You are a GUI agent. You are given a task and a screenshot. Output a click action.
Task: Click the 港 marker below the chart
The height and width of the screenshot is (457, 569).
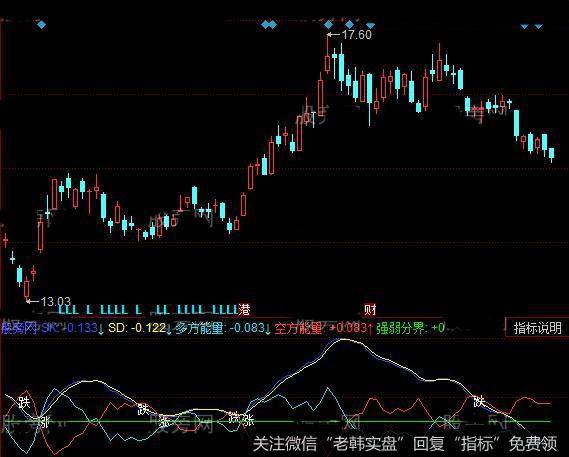pos(244,310)
